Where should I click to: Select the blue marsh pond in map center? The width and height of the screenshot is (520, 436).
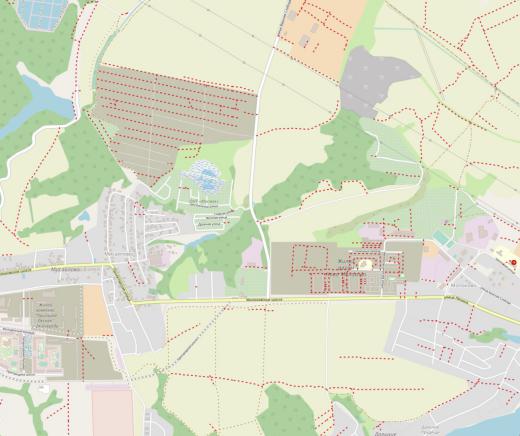click(x=204, y=177)
